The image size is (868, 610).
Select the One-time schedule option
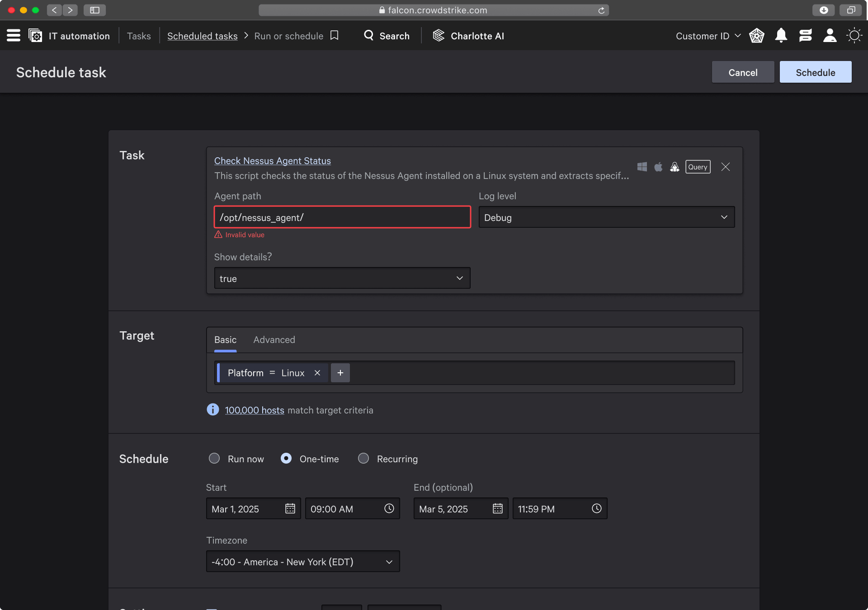point(286,459)
